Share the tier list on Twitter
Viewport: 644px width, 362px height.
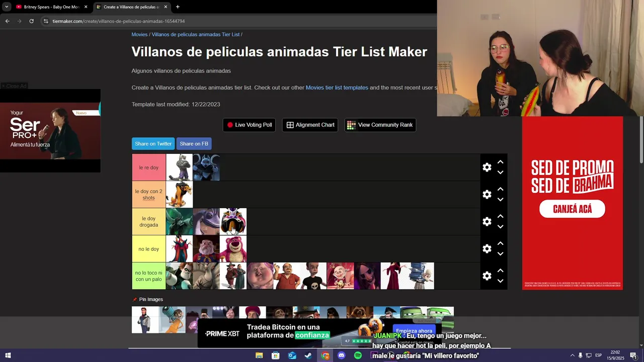(x=153, y=143)
